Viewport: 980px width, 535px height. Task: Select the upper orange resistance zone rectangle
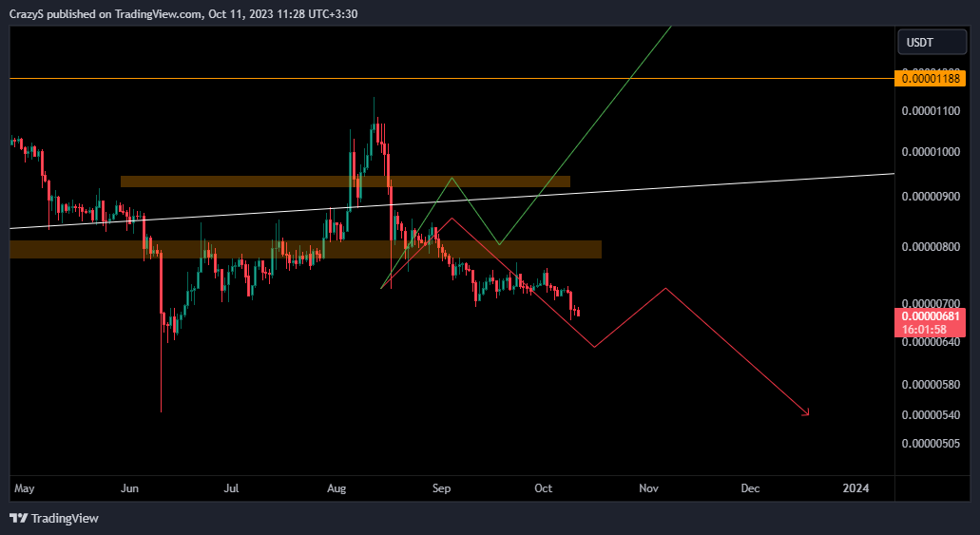(345, 182)
